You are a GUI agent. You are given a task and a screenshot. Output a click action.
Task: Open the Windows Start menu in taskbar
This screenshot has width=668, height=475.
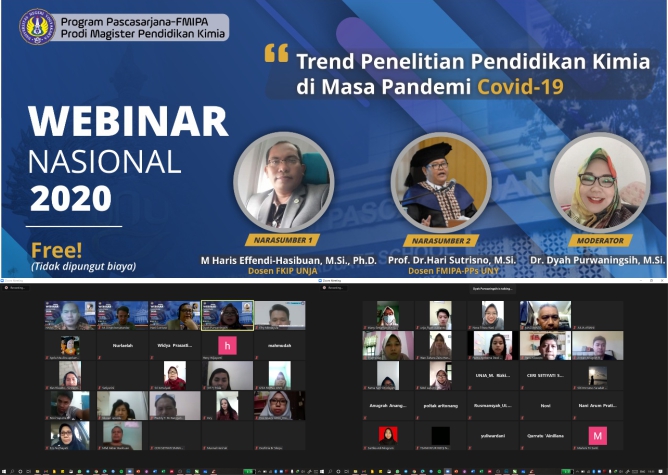pyautogui.click(x=5, y=471)
